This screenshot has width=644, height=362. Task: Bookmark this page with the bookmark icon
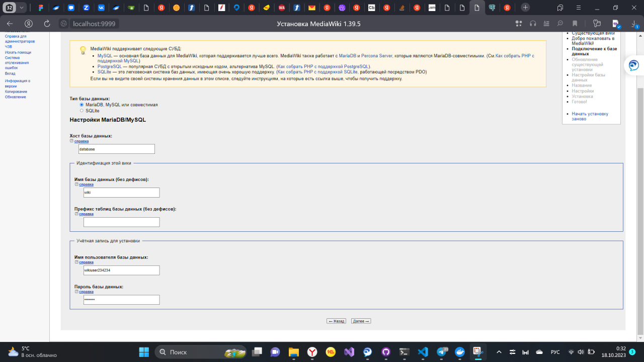point(575,24)
